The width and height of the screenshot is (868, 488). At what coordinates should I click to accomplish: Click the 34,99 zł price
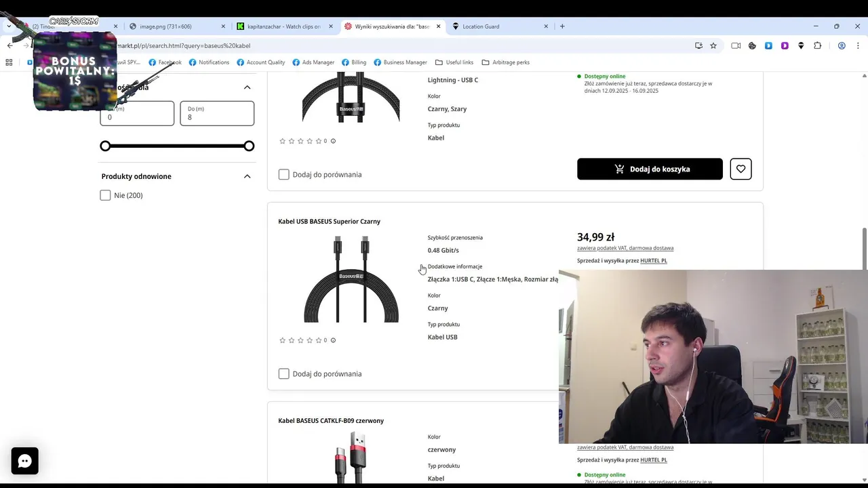(595, 237)
